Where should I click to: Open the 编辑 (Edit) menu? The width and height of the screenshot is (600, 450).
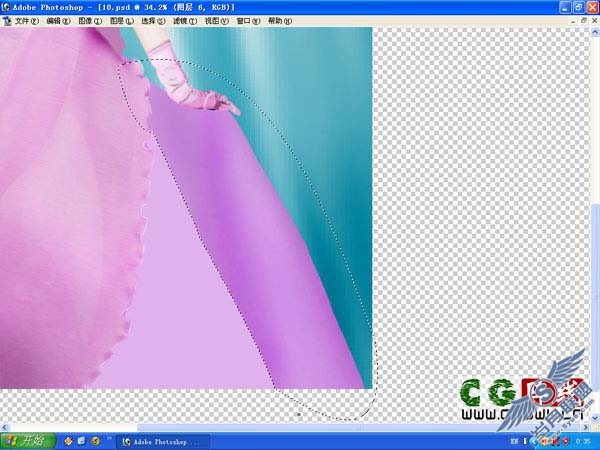pyautogui.click(x=59, y=21)
